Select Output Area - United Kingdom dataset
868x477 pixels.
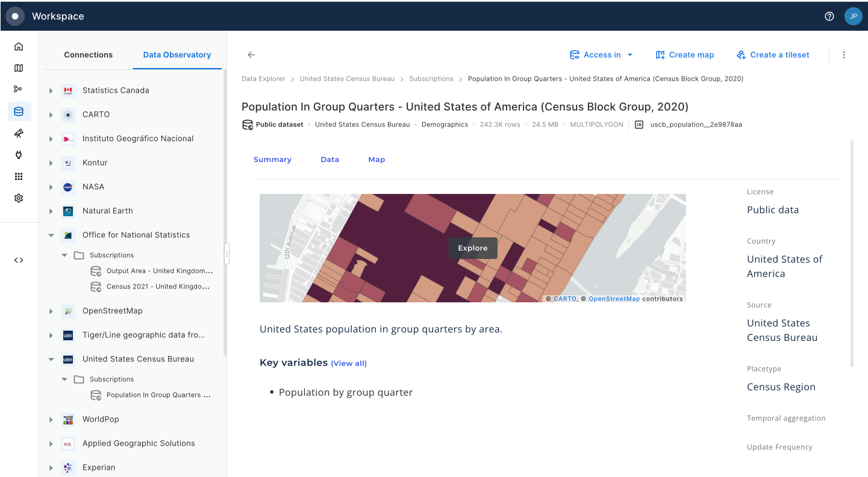point(152,271)
